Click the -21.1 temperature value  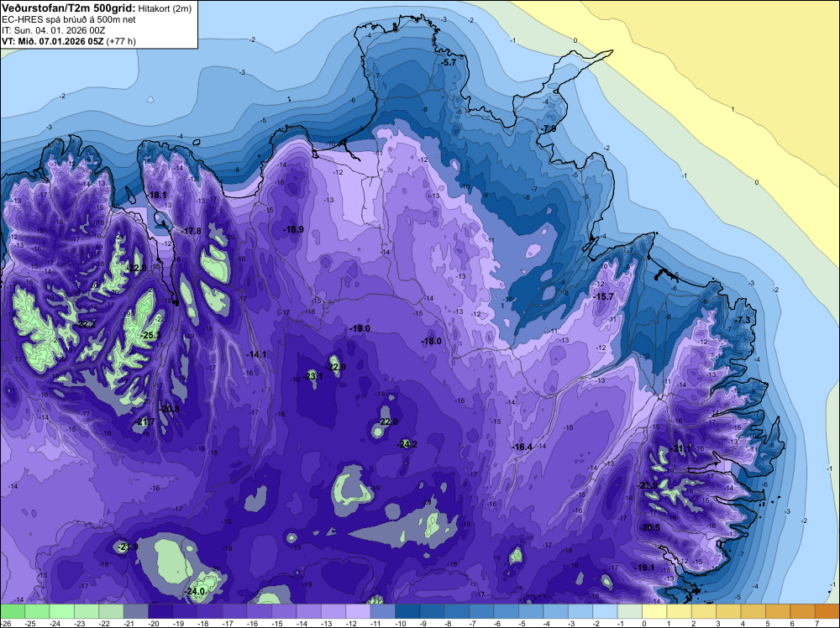pos(681,448)
